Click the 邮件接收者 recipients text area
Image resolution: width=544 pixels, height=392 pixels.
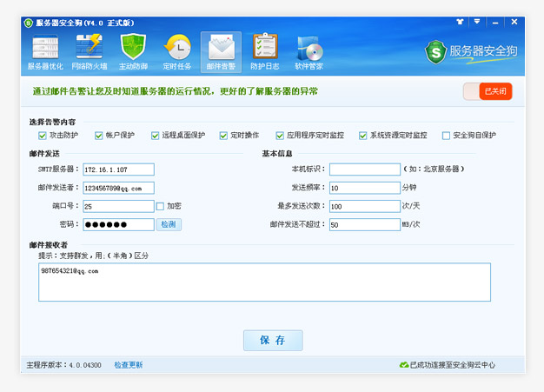pyautogui.click(x=264, y=282)
